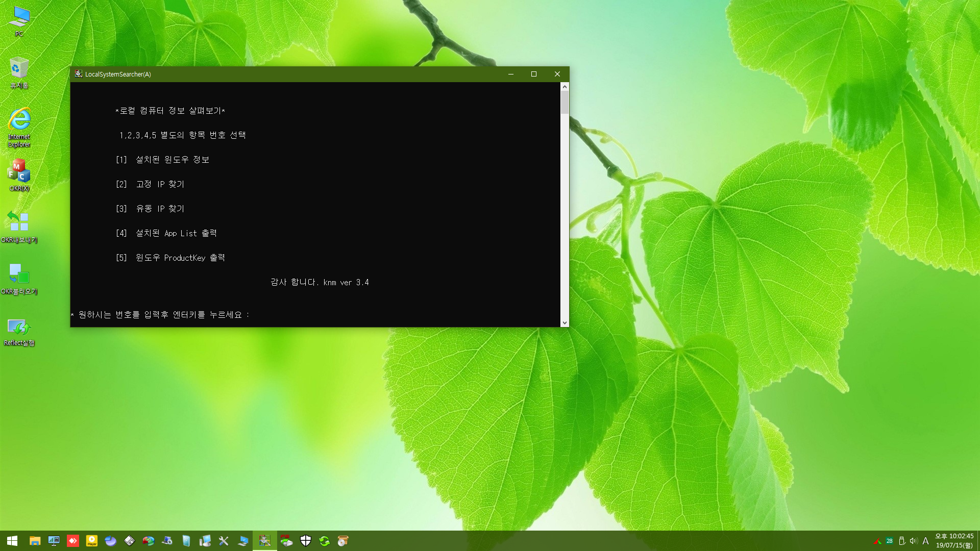Open File Explorer from the taskbar
The image size is (980, 551).
(35, 541)
